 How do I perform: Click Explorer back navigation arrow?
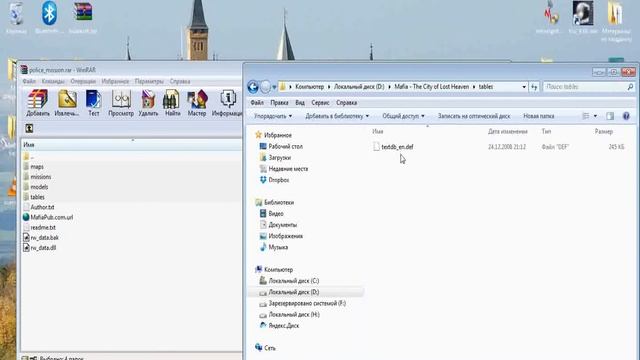pos(253,87)
